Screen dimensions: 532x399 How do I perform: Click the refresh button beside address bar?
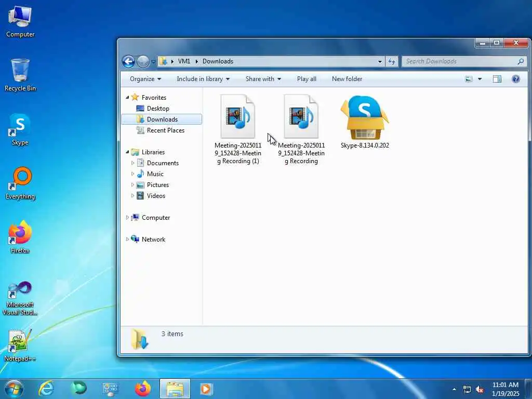click(392, 61)
